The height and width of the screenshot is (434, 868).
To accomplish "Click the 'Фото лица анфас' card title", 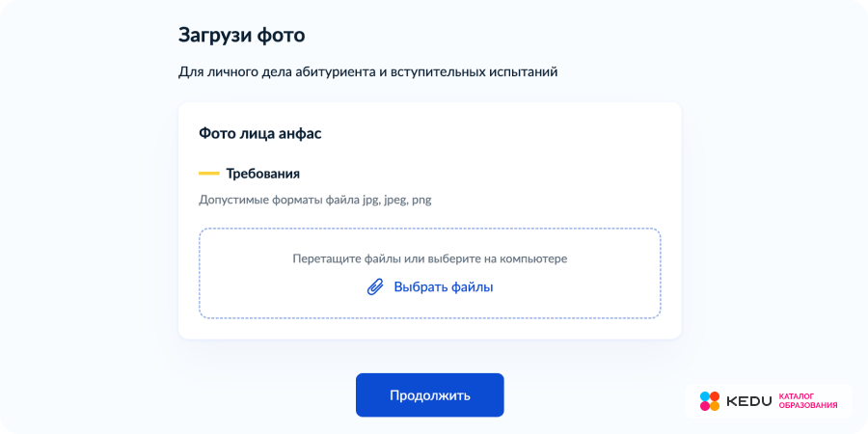I will (259, 133).
